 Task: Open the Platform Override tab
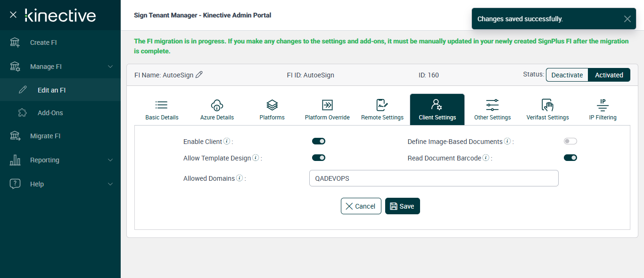[327, 110]
